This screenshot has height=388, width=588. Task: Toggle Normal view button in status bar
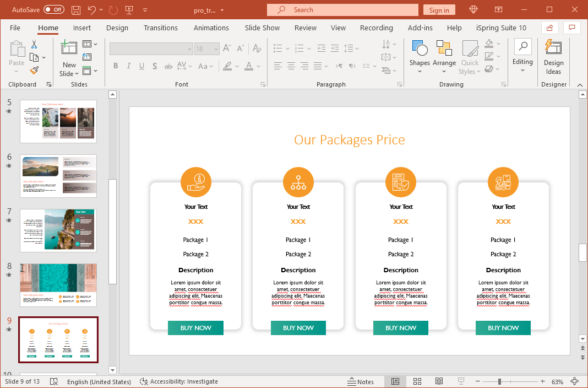(395, 381)
